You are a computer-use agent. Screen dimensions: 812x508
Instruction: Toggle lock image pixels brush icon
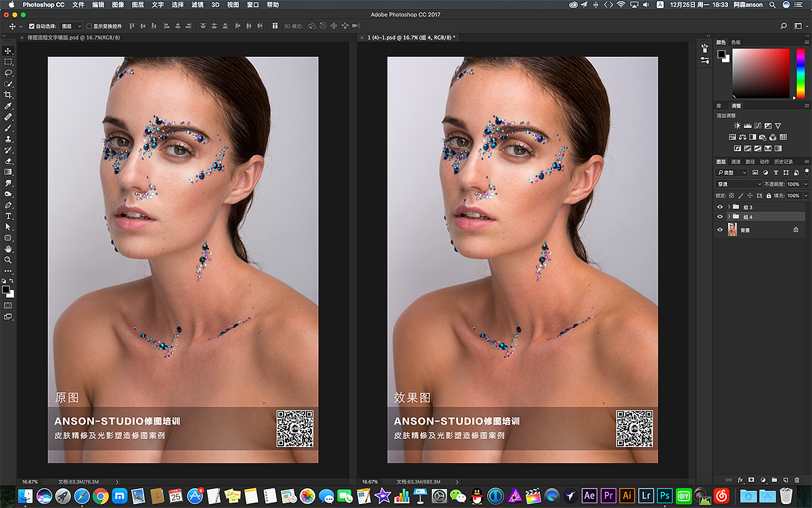point(741,196)
